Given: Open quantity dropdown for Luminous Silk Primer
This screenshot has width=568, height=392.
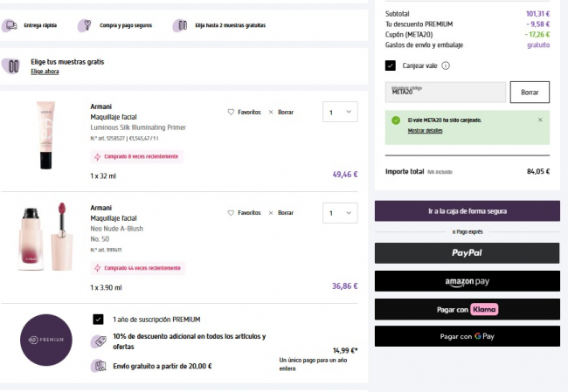Looking at the screenshot, I should 340,112.
